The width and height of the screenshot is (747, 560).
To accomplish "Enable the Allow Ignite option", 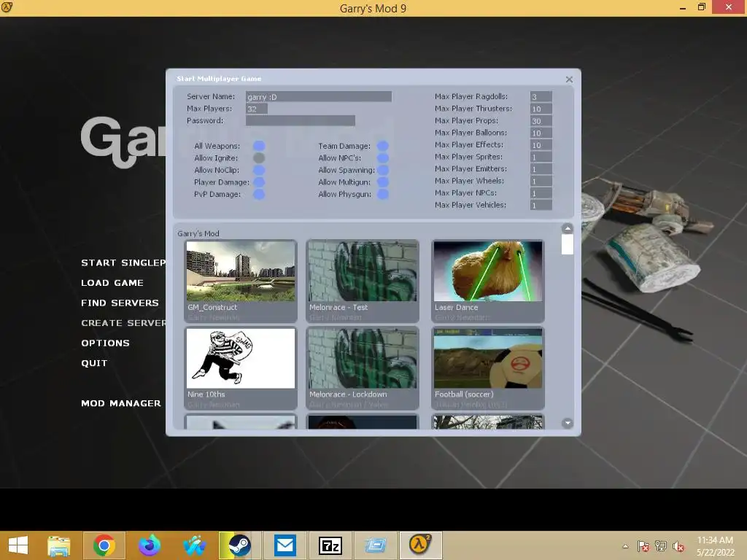I will click(x=259, y=158).
